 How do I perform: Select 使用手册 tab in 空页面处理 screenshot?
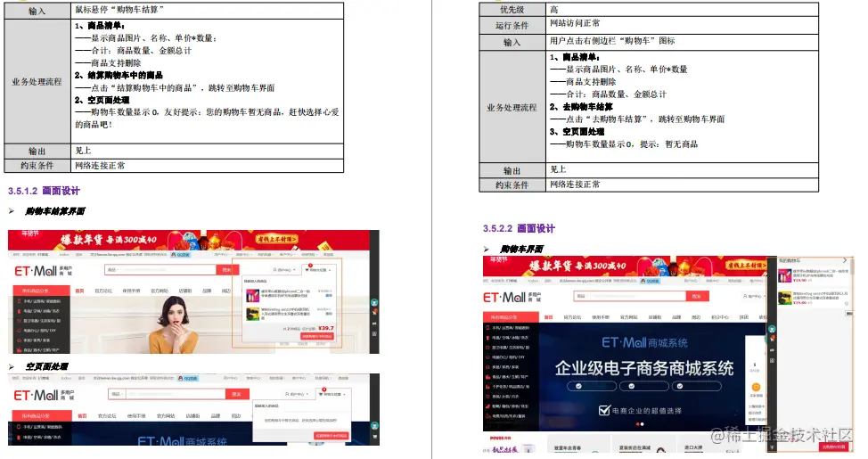[136, 416]
